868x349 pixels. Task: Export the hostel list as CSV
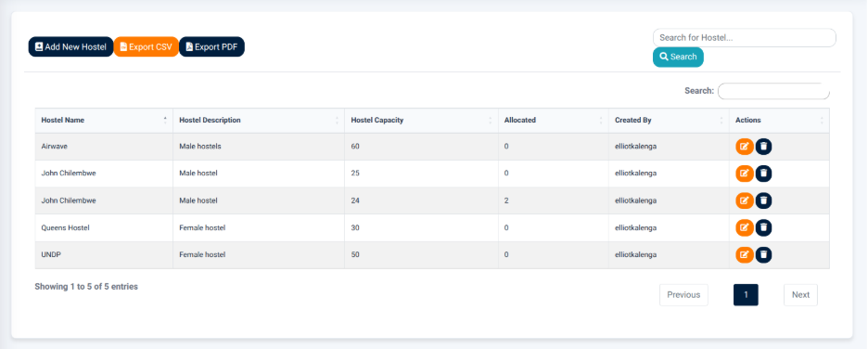(147, 47)
